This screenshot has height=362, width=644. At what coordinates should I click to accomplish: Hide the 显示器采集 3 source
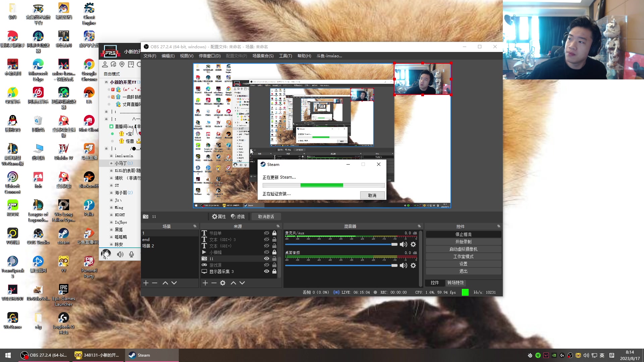click(x=267, y=271)
